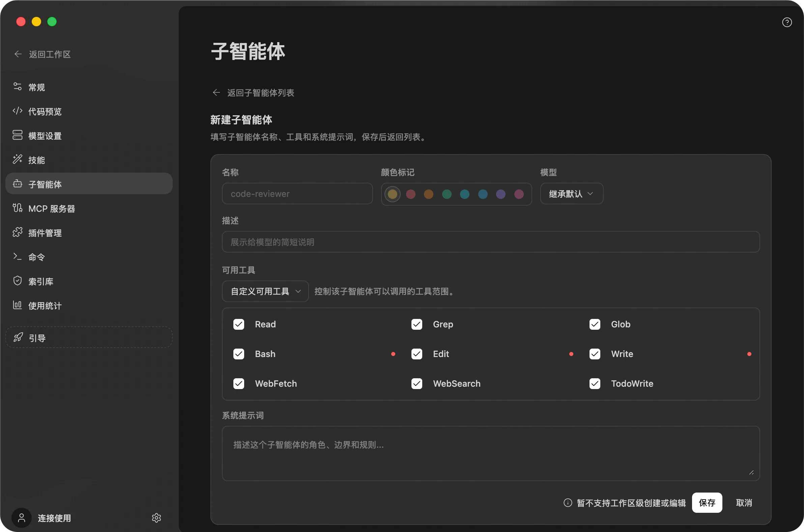Image resolution: width=804 pixels, height=532 pixels.
Task: Click the red risk dot beside Bash
Action: pos(393,354)
